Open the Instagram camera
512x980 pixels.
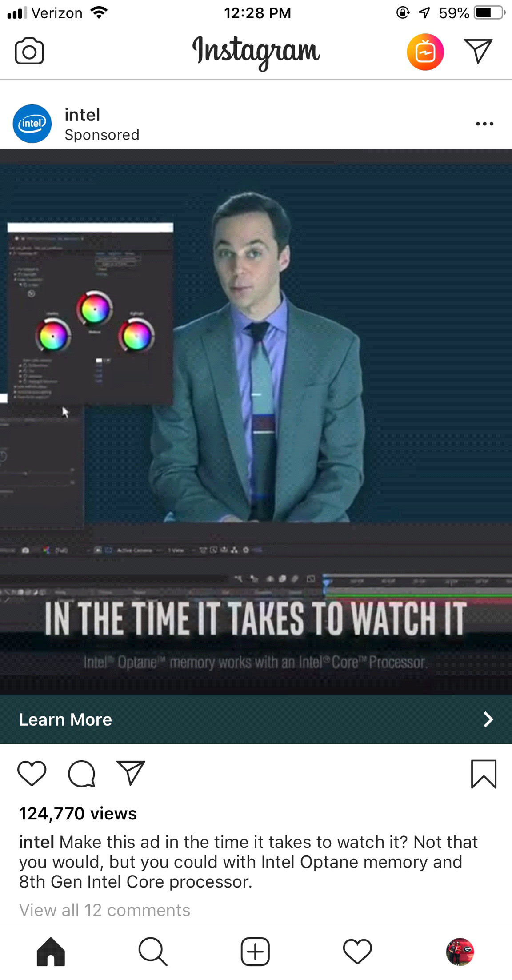pos(29,51)
